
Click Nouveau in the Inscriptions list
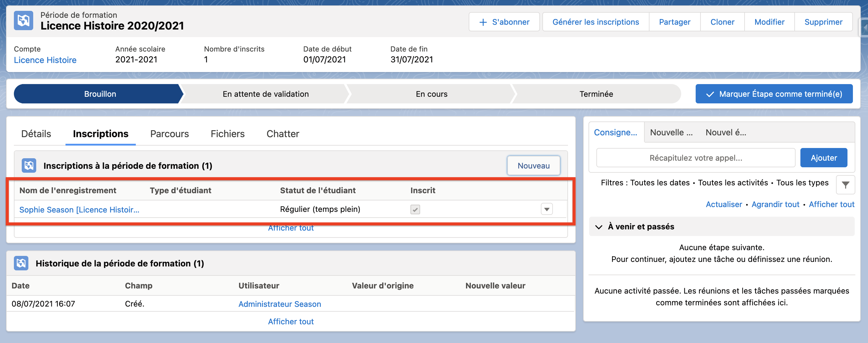533,165
